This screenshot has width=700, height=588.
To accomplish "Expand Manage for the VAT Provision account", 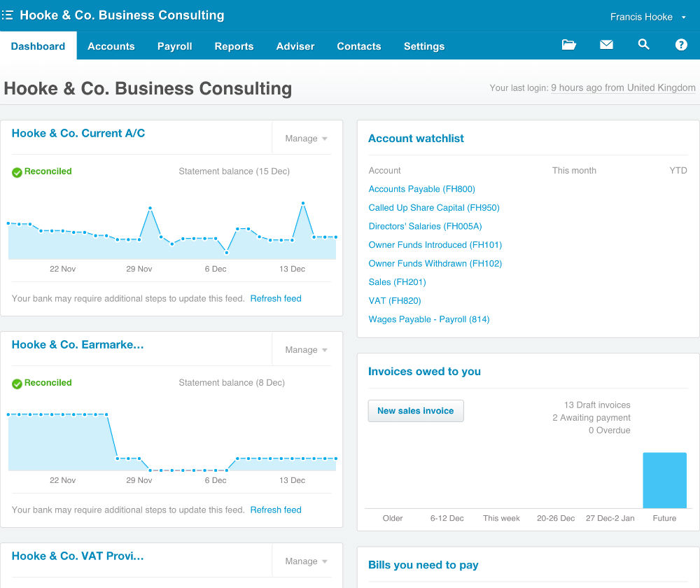I will pyautogui.click(x=307, y=561).
